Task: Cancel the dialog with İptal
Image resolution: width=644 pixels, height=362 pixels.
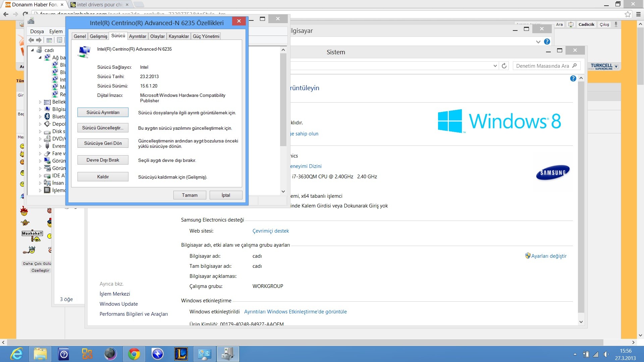Action: click(x=226, y=195)
